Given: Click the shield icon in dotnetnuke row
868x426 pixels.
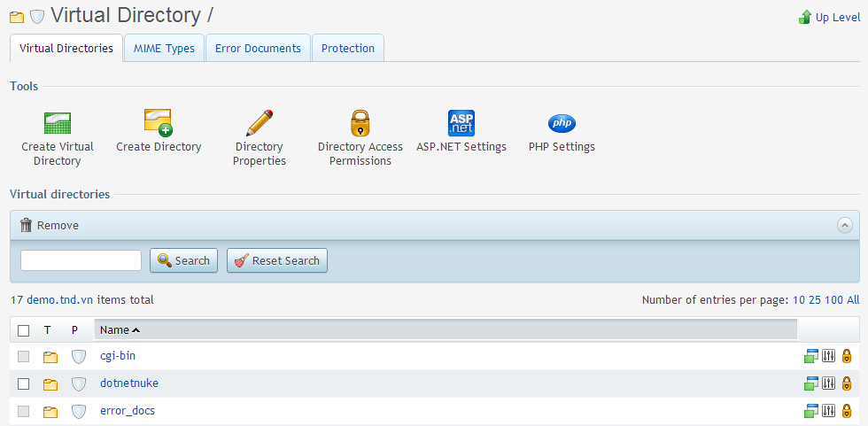Looking at the screenshot, I should pyautogui.click(x=79, y=383).
